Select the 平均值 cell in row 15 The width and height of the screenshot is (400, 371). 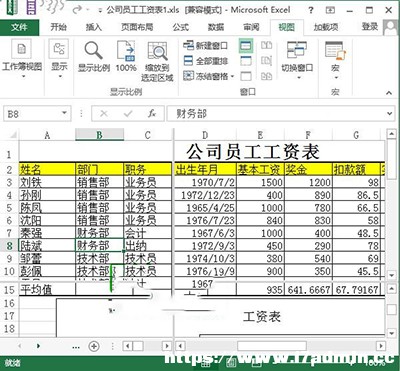pyautogui.click(x=47, y=290)
